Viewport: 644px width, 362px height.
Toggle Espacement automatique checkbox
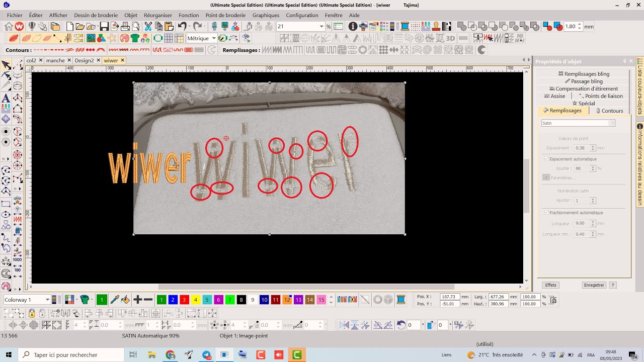(546, 159)
